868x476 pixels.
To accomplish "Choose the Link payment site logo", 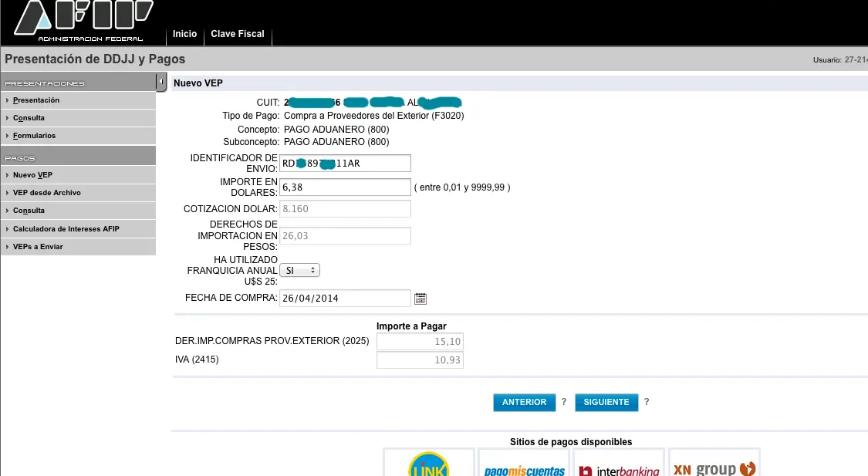I will tap(429, 463).
